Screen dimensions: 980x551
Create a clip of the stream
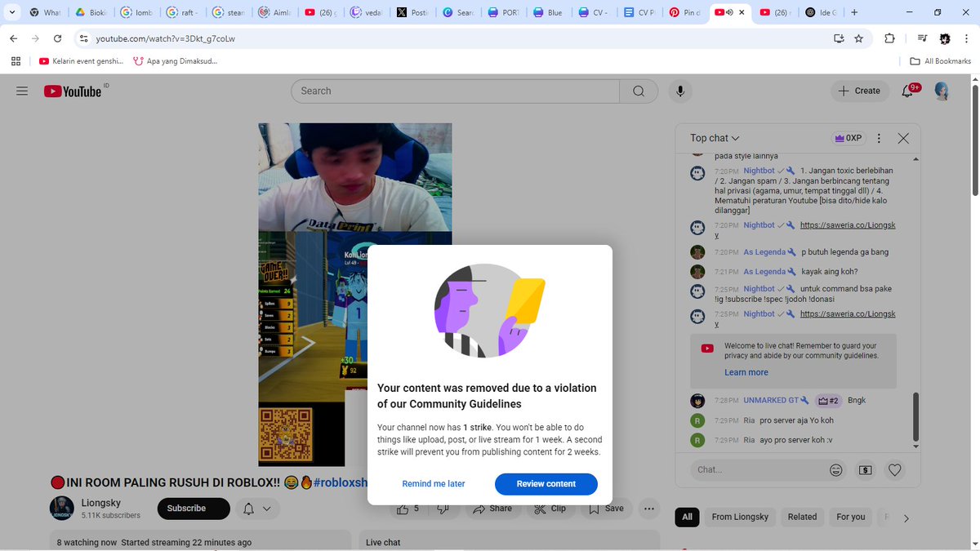[x=550, y=509]
